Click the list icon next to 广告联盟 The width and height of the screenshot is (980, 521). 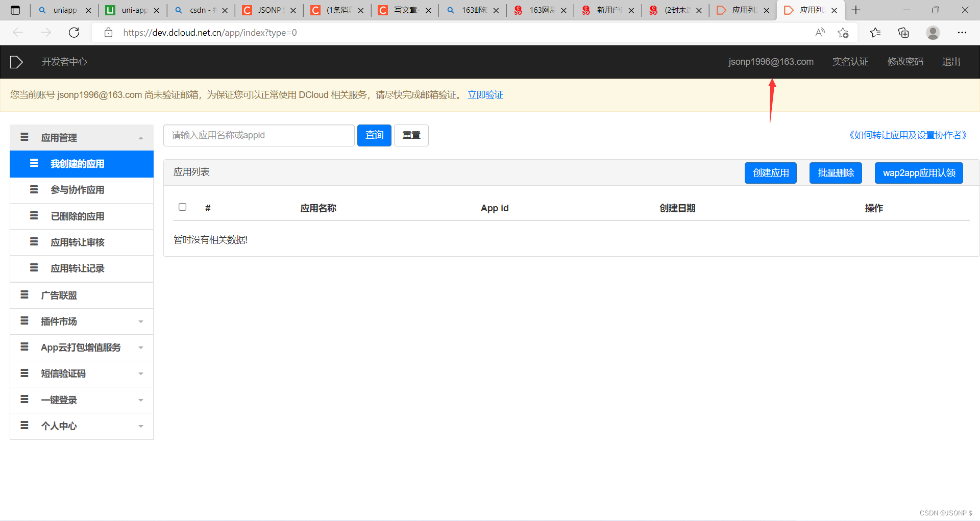[x=24, y=295]
